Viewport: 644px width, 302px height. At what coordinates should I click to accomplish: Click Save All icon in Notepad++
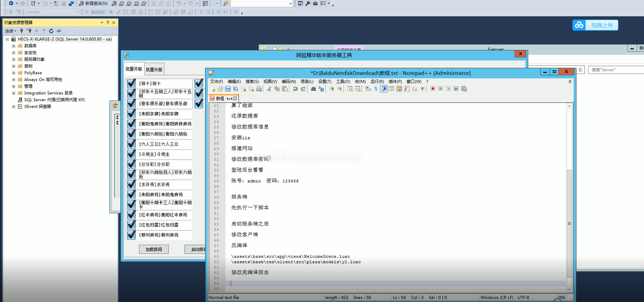pos(235,89)
